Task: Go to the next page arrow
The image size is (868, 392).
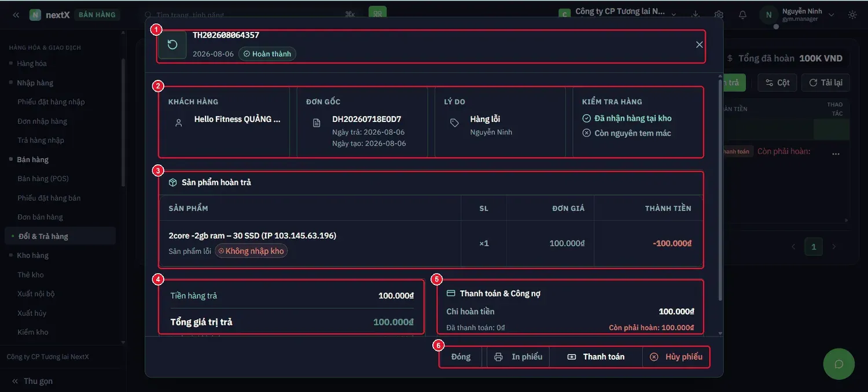Action: (834, 247)
